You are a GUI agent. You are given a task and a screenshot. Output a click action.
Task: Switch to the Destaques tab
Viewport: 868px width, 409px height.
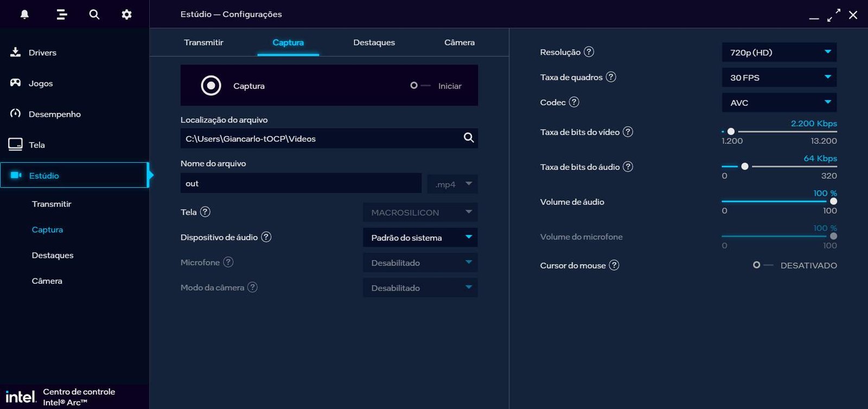coord(374,42)
